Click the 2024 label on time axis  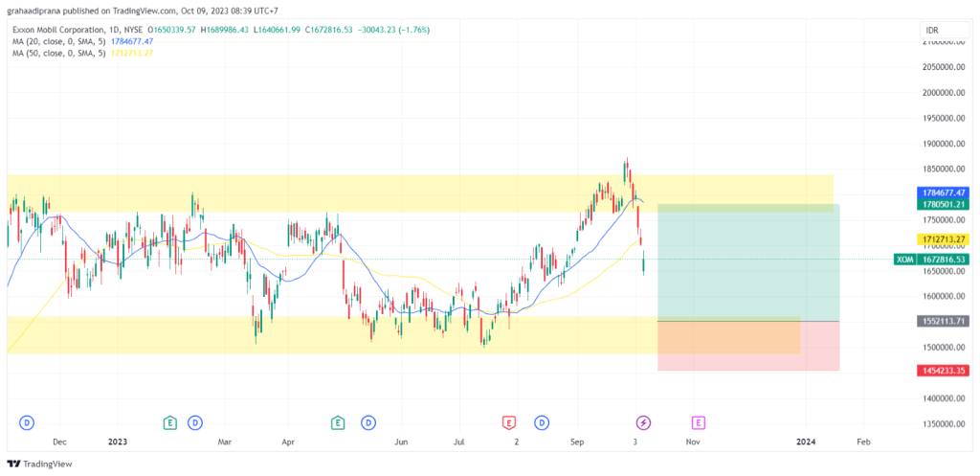[806, 442]
